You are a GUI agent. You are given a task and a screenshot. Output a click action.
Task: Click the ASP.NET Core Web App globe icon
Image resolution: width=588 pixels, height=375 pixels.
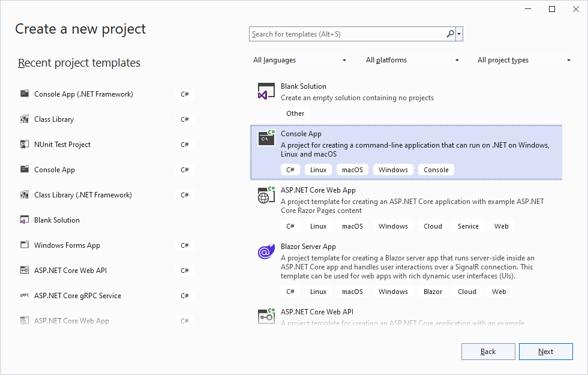[x=266, y=194]
